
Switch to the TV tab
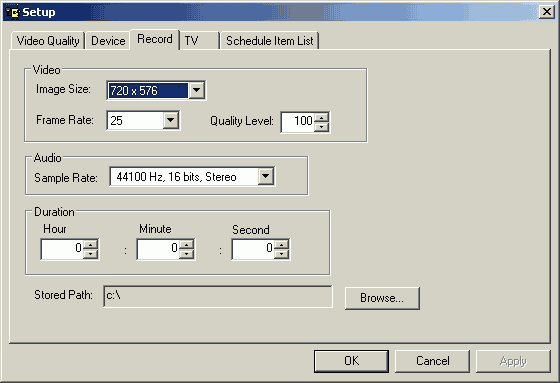point(199,40)
